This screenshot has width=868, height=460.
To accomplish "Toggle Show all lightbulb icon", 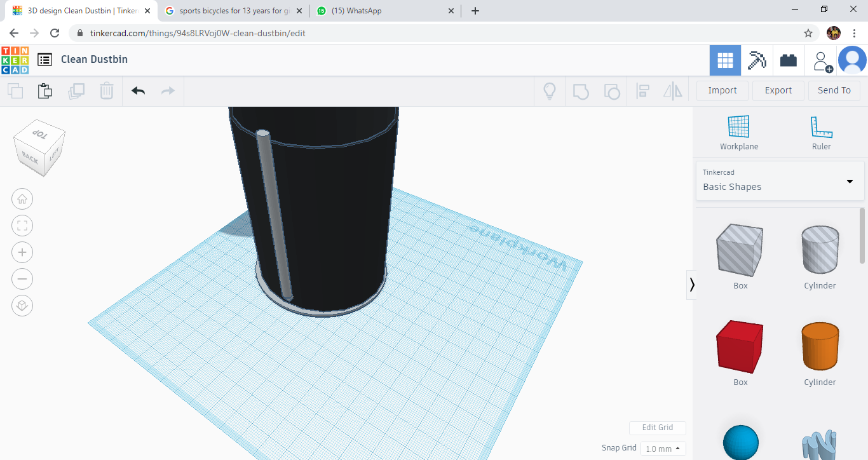I will (550, 91).
